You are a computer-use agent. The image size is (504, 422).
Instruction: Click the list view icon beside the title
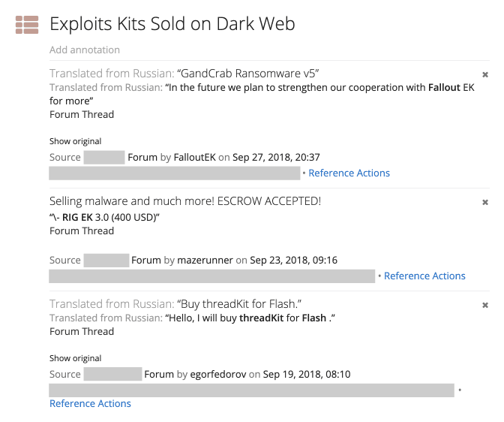[x=27, y=25]
